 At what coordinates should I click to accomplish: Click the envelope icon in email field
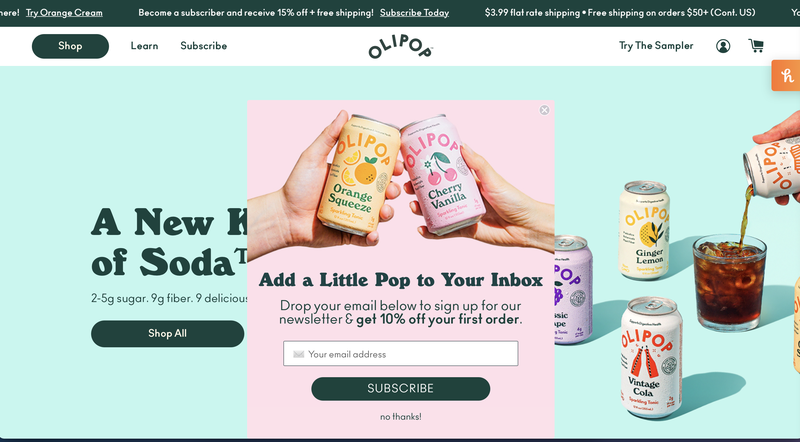[298, 354]
